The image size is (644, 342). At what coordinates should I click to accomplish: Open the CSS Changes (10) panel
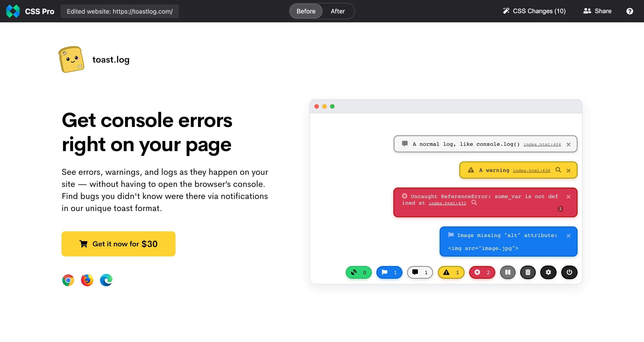coord(534,11)
